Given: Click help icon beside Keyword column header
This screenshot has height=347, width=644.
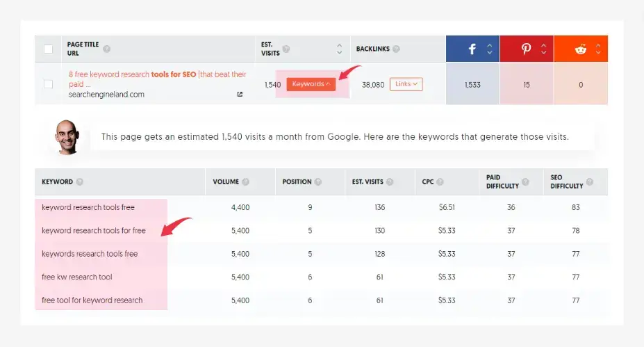Looking at the screenshot, I should 80,182.
